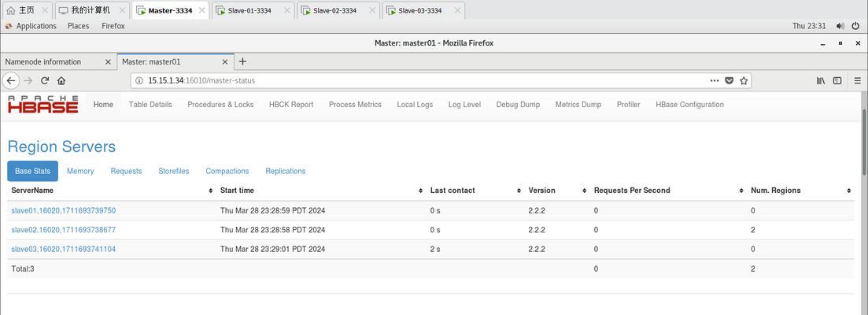Viewport: 868px width, 315px height.
Task: Close the Slave-01-3334 VM tab
Action: [288, 10]
